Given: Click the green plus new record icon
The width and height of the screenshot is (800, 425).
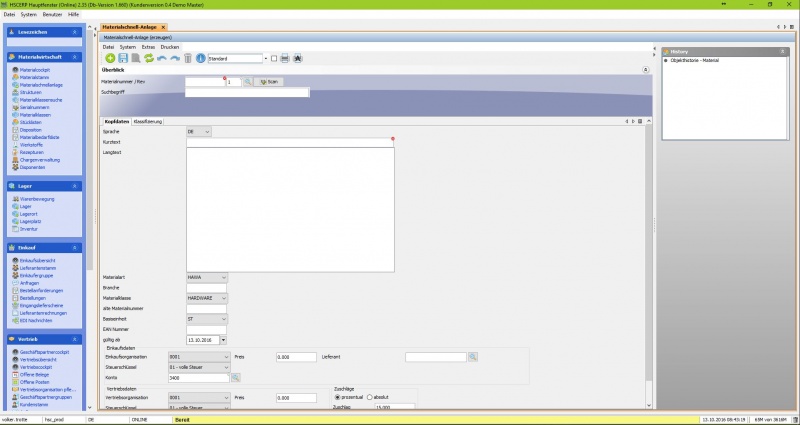Looking at the screenshot, I should click(x=110, y=59).
